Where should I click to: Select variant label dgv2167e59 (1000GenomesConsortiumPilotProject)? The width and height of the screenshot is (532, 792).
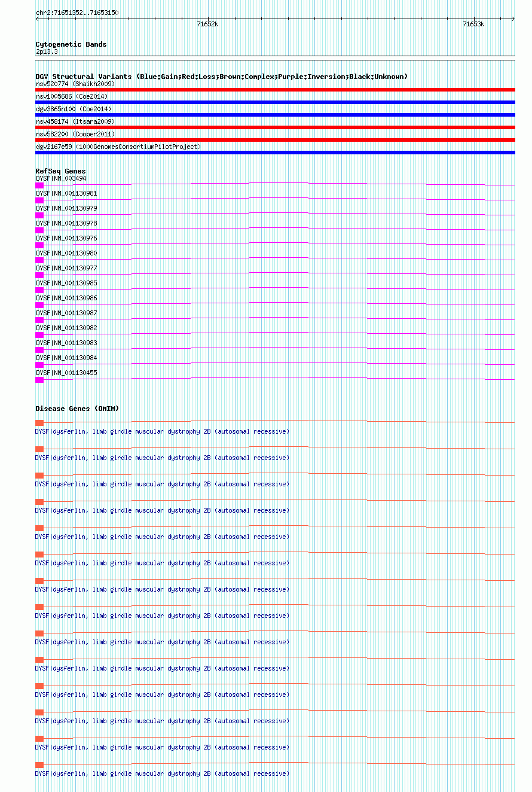[x=118, y=147]
